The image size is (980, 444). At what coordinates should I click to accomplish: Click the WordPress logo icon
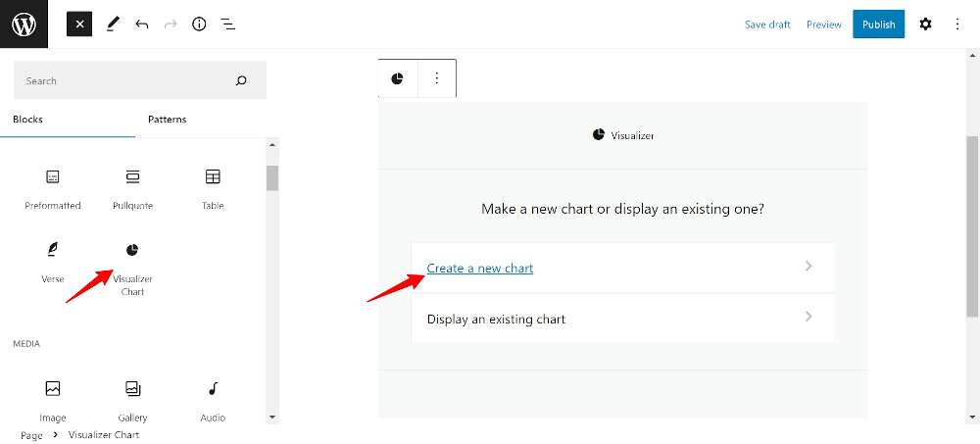24,25
